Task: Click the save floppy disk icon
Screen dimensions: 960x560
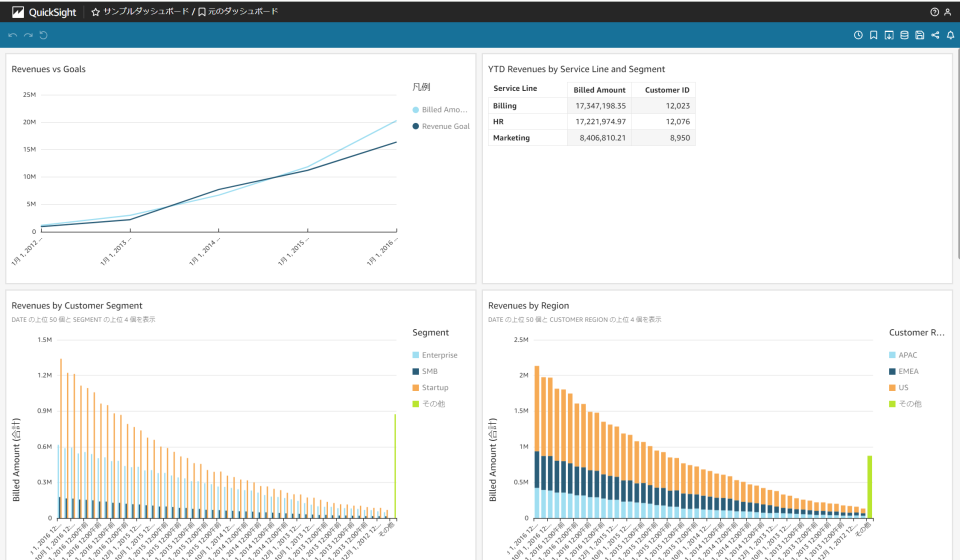Action: 919,35
